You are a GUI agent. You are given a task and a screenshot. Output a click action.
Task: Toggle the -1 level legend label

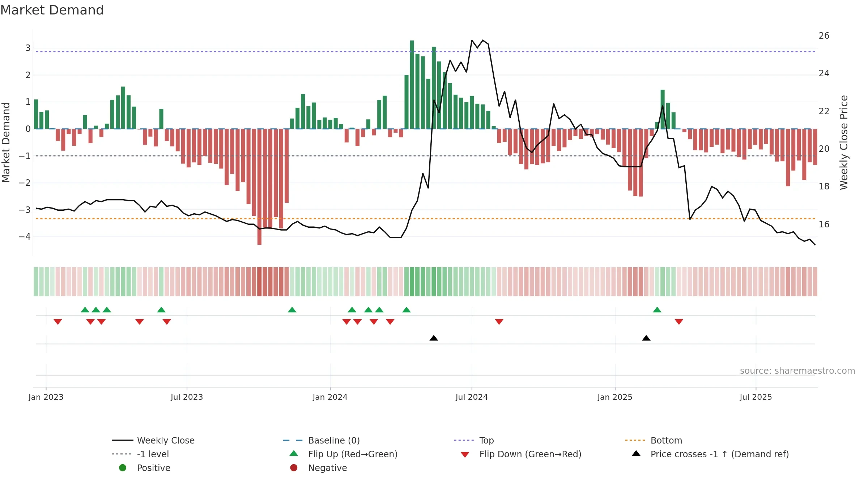click(x=153, y=454)
